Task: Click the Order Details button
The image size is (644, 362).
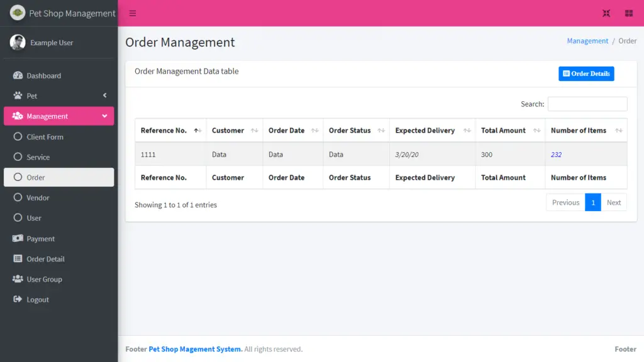Action: [586, 74]
